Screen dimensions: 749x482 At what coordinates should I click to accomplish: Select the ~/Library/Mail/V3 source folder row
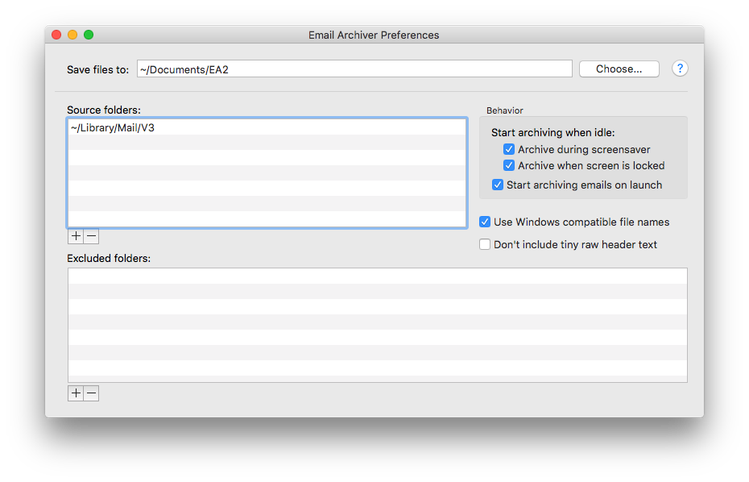pyautogui.click(x=267, y=128)
